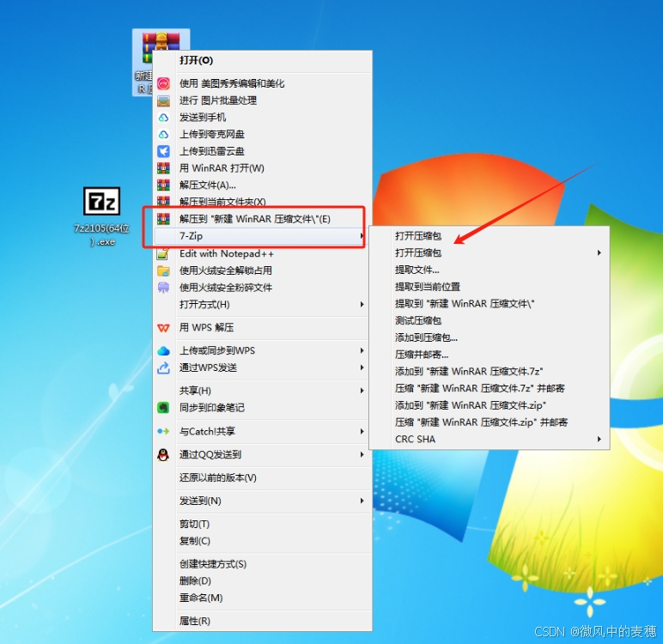The image size is (663, 644).
Task: Select 进行 图片批量处理
Action: coord(262,100)
